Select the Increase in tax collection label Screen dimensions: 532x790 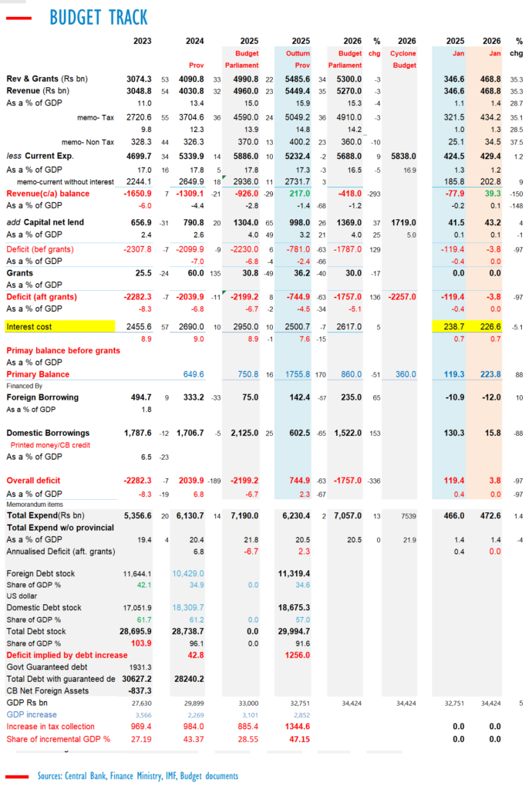tap(50, 726)
